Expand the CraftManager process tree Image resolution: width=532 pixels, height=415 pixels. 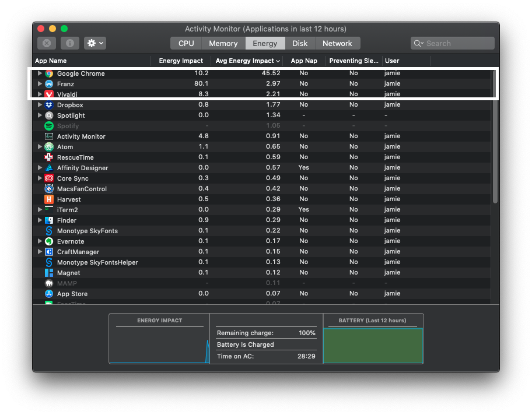click(x=40, y=252)
